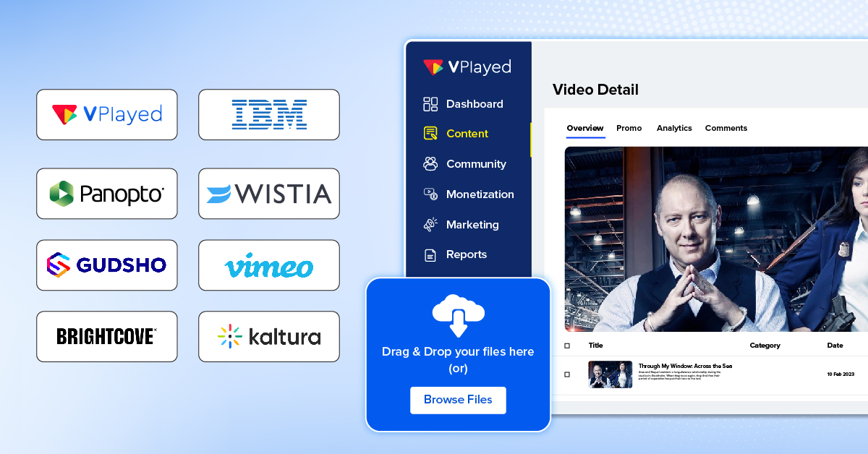868x454 pixels.
Task: Click the VPlayed logo in sidebar
Action: tap(467, 67)
